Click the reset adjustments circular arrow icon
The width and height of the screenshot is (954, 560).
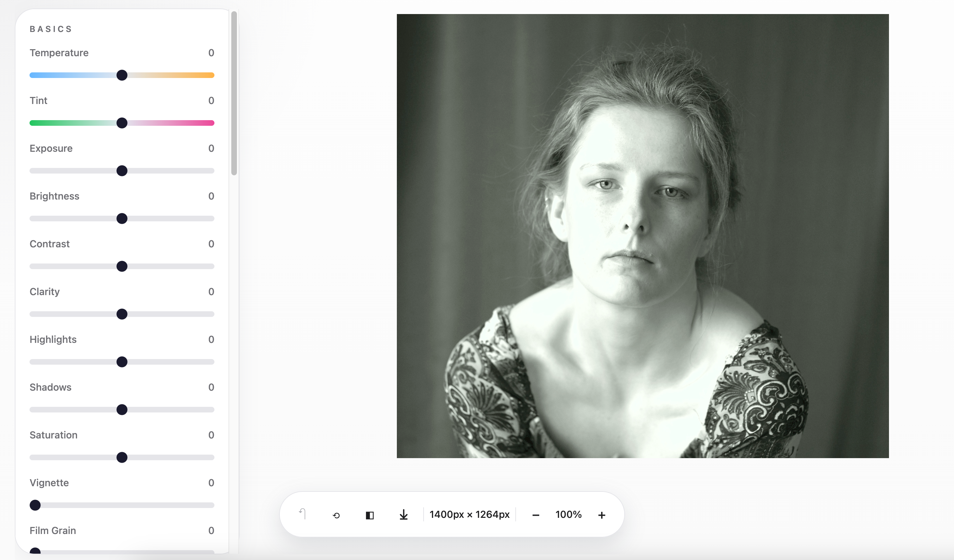336,515
